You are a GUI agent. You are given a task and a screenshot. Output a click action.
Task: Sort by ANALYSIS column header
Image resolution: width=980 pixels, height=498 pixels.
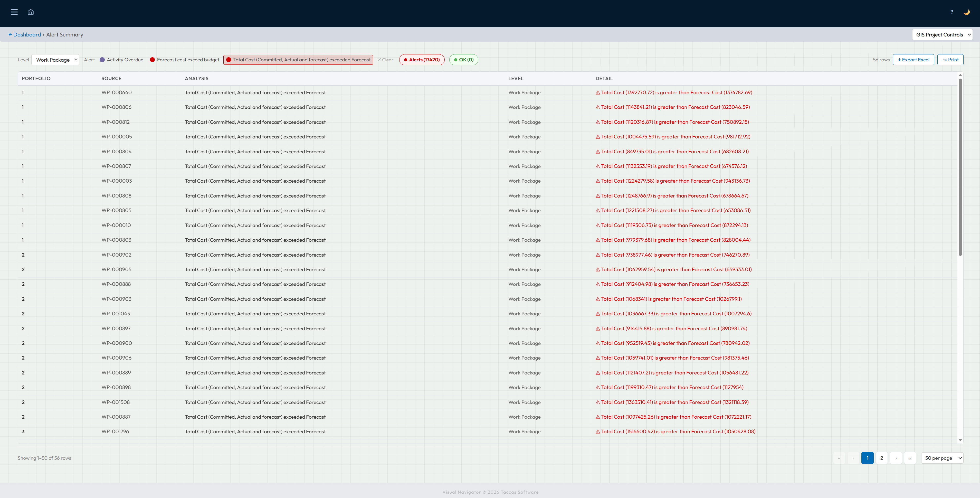197,78
